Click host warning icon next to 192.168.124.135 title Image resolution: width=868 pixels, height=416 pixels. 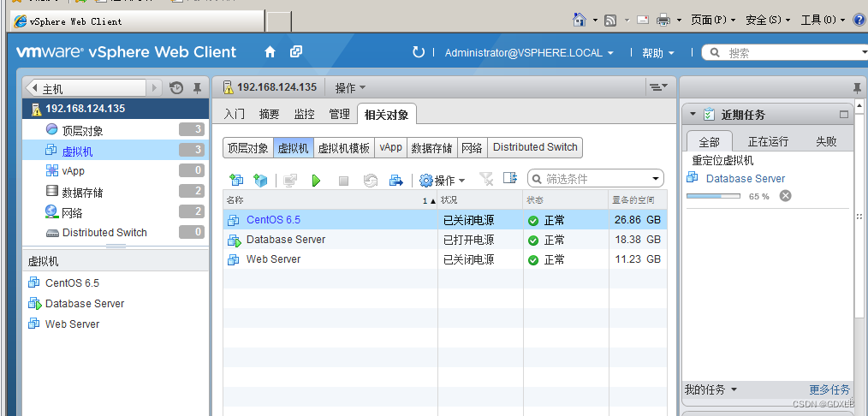[x=228, y=87]
